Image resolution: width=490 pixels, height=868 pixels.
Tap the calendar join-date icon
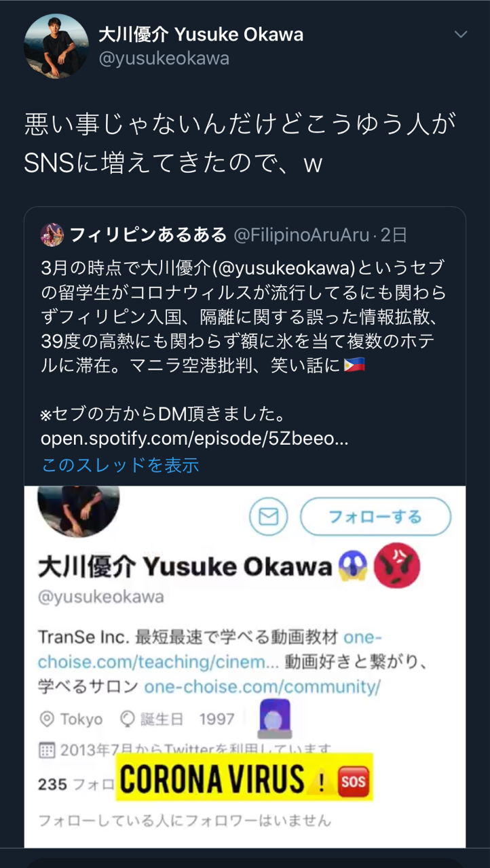click(47, 750)
